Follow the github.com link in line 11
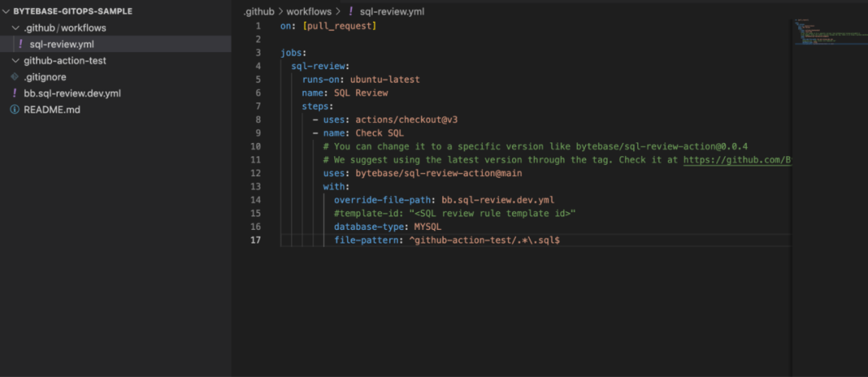The height and width of the screenshot is (377, 868). (x=737, y=160)
